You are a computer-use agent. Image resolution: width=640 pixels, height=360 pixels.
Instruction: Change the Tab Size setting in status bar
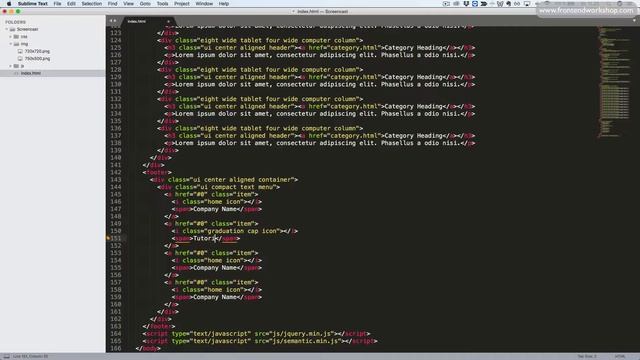tap(587, 356)
